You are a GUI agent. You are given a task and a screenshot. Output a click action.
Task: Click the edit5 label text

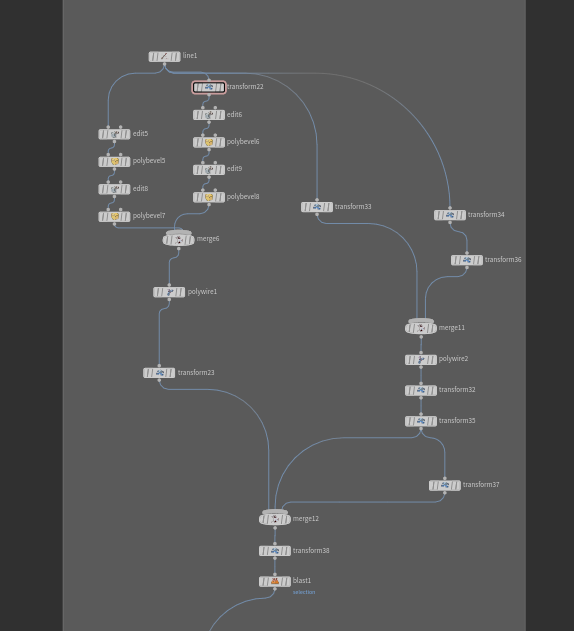(x=140, y=134)
